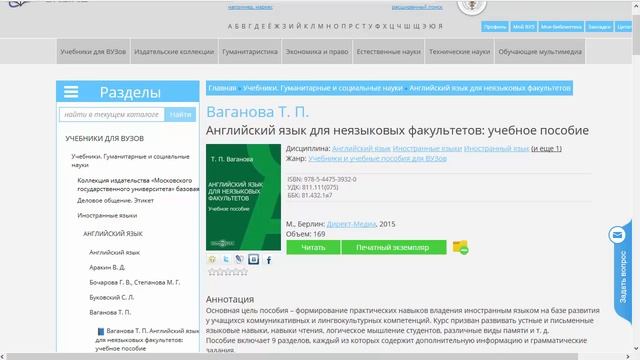Select Деловое общение. Этикет tree item

coord(116,200)
